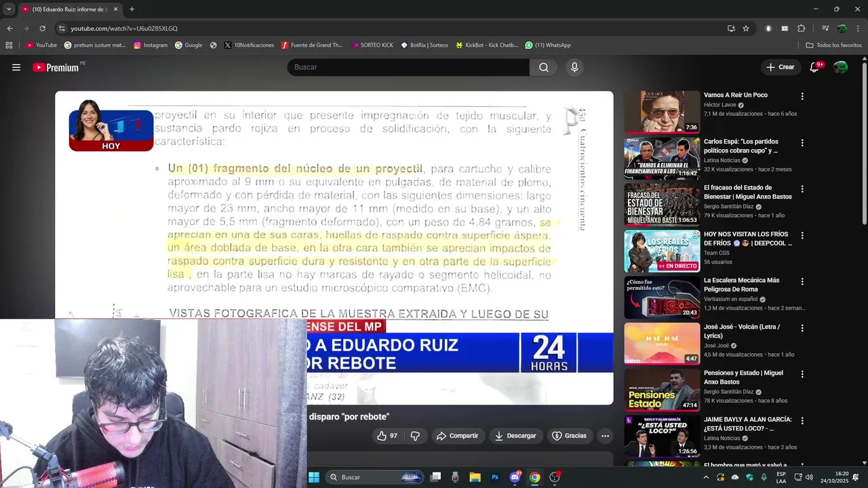Open options for Vamos A Reír Un Poco
This screenshot has height=488, width=868.
pyautogui.click(x=802, y=96)
